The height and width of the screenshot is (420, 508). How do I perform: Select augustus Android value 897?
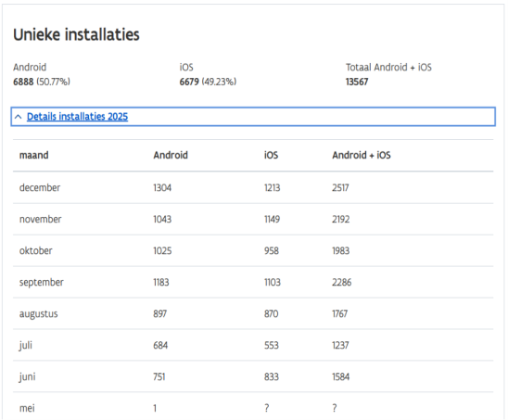[160, 313]
